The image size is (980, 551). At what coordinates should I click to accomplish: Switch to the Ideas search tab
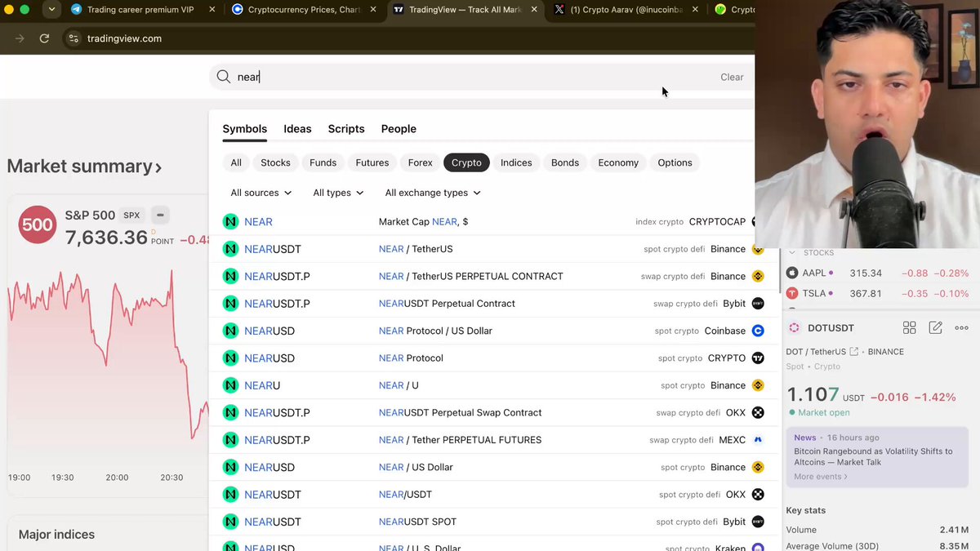pos(297,129)
